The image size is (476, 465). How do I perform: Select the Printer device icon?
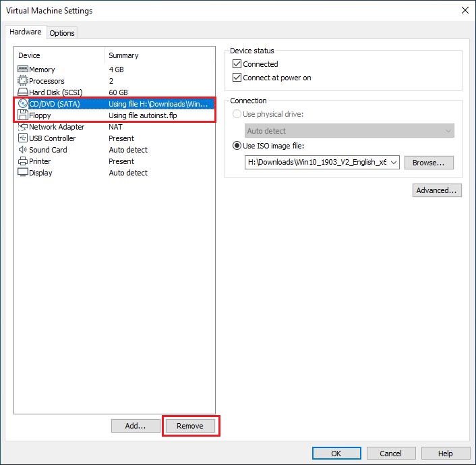point(22,161)
